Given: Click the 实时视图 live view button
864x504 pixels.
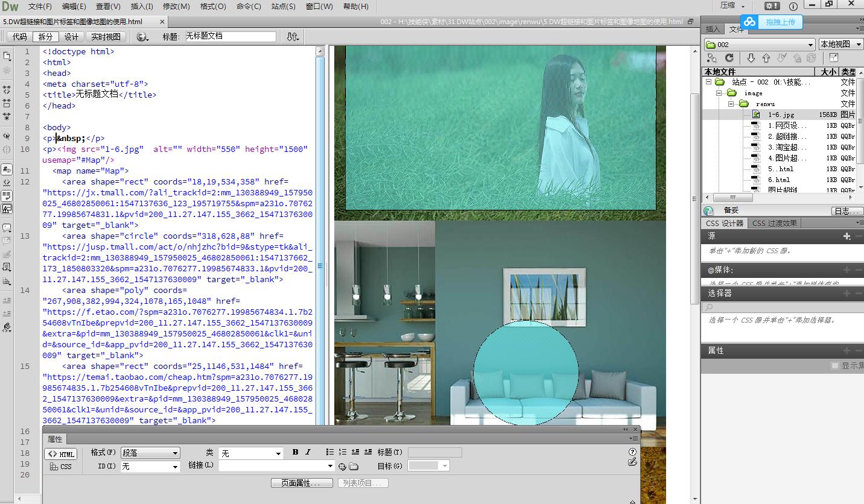Looking at the screenshot, I should click(x=106, y=37).
